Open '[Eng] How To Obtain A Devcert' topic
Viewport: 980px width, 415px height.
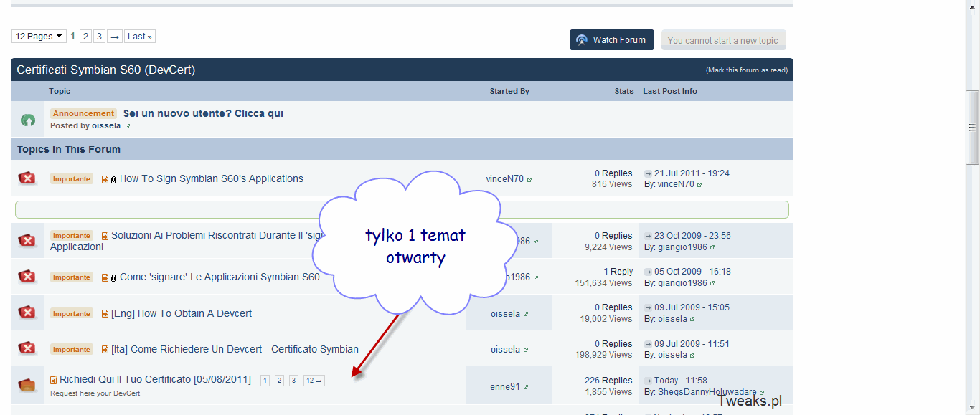(182, 313)
